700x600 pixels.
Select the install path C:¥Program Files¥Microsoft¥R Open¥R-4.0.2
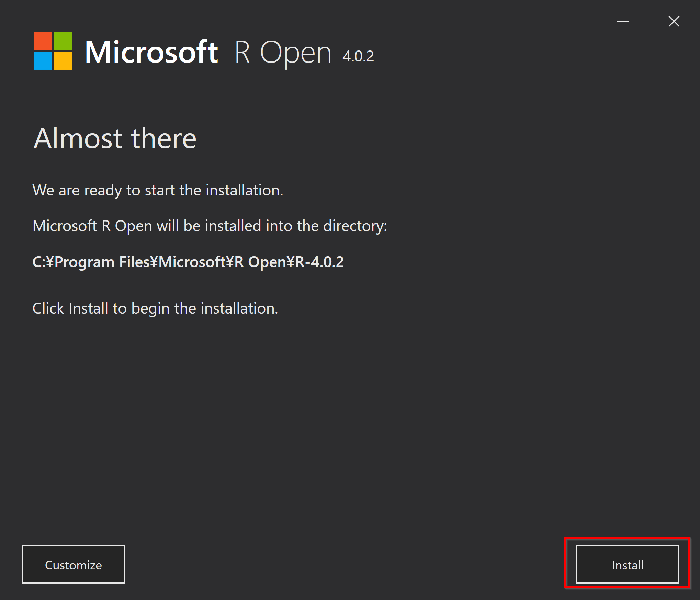[188, 262]
